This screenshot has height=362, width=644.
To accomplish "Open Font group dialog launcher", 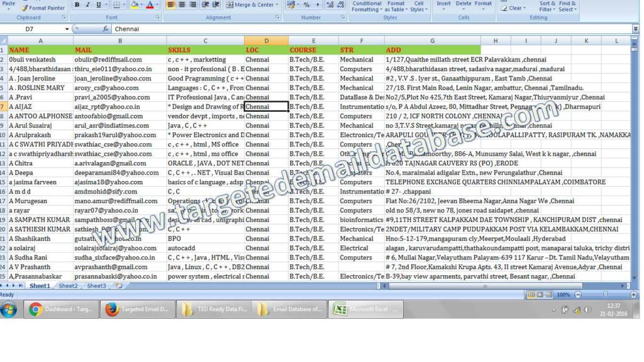I will [x=158, y=17].
